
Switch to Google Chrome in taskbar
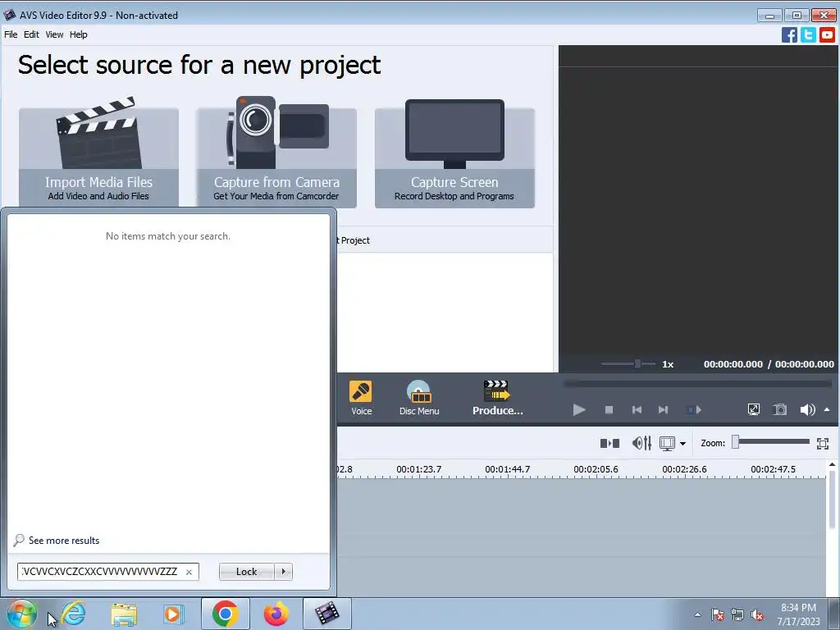point(226,614)
